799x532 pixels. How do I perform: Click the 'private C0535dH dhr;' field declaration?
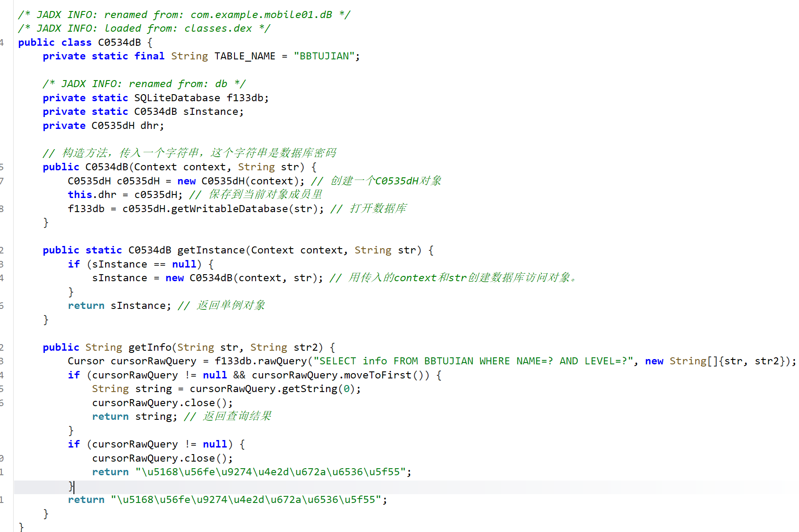point(103,126)
